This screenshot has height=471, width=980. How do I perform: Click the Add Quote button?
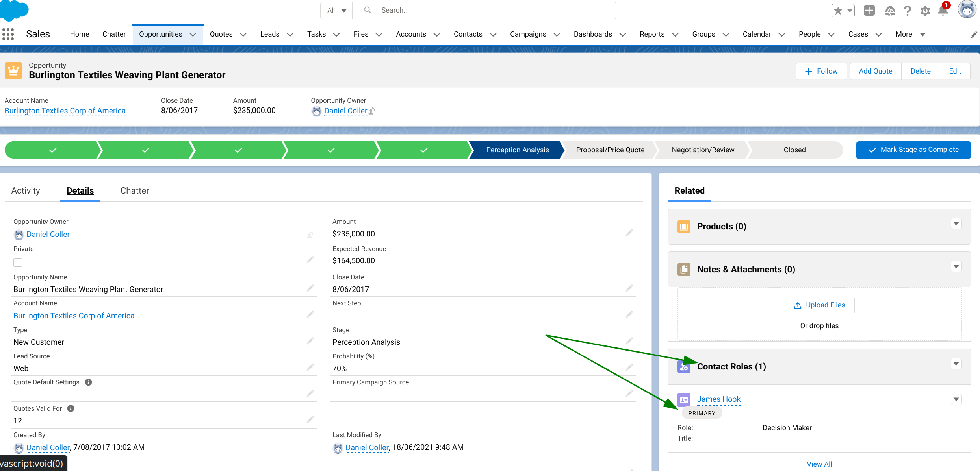(876, 71)
